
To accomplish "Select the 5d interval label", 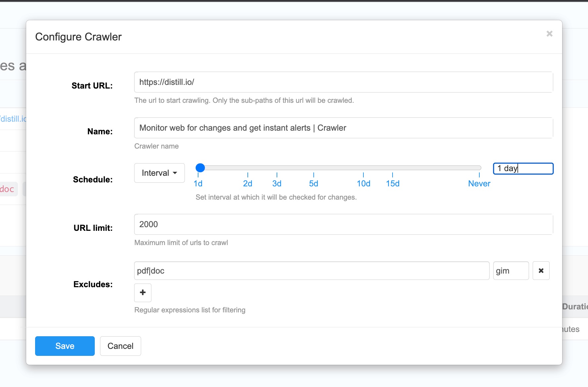I will [313, 183].
